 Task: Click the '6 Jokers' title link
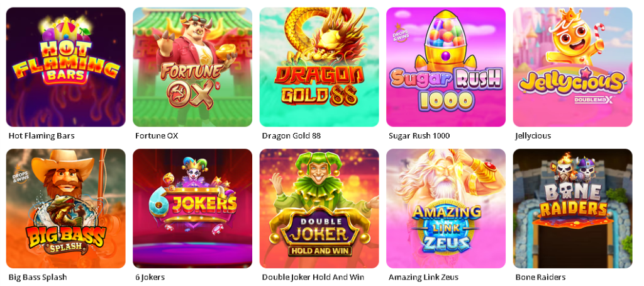pyautogui.click(x=150, y=277)
